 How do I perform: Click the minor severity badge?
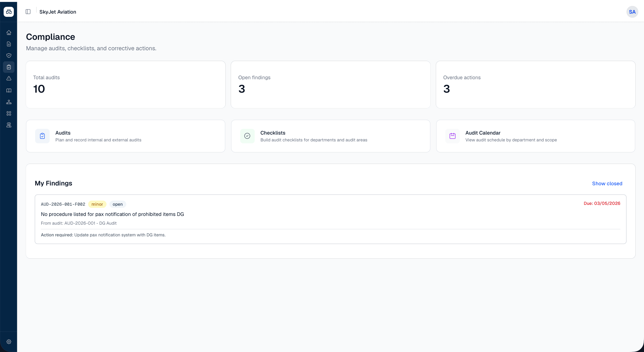pos(97,204)
